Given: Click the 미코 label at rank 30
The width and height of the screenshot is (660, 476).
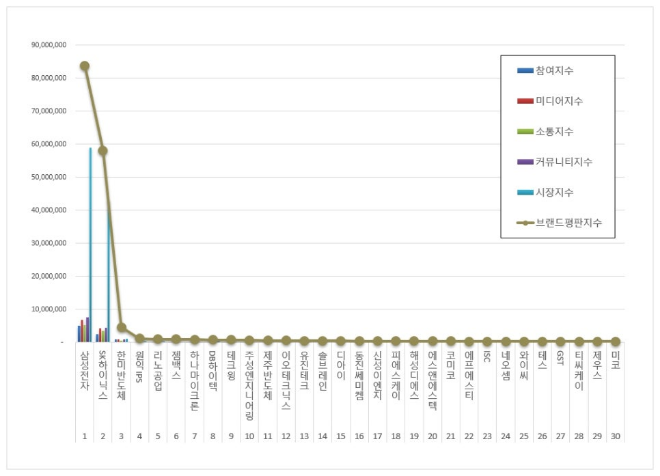Looking at the screenshot, I should pos(615,358).
